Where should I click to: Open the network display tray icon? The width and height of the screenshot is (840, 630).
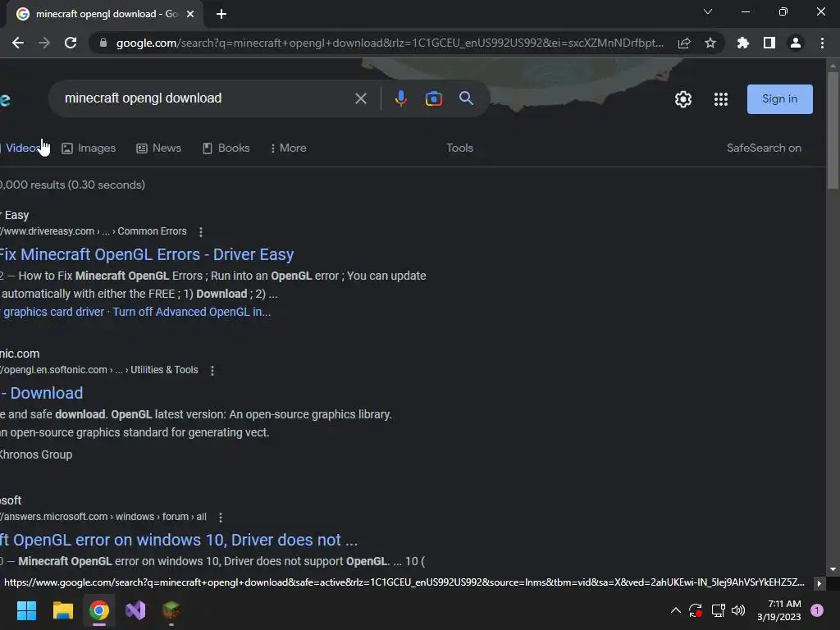(718, 610)
